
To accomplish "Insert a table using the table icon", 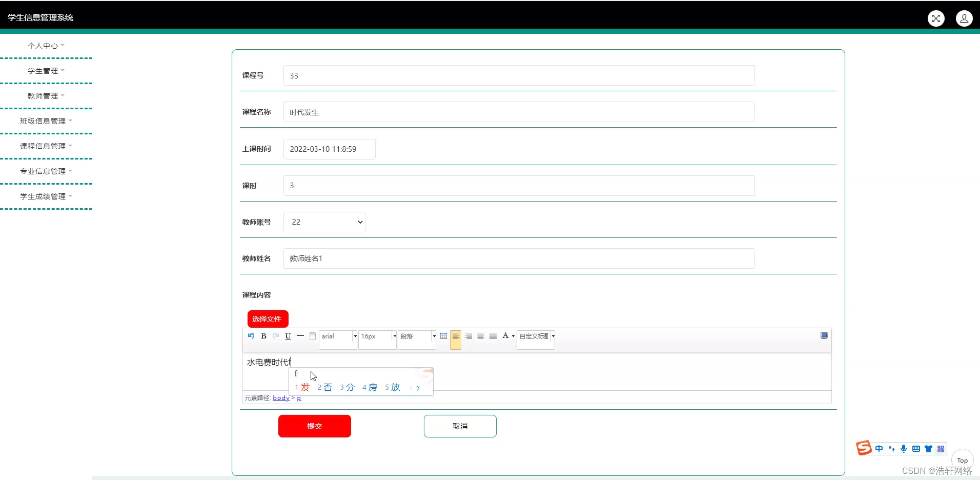I will coord(443,336).
